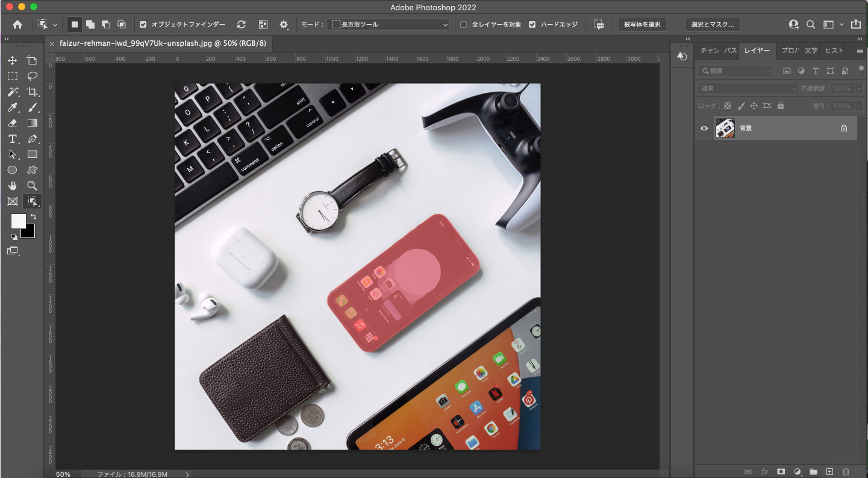Image resolution: width=868 pixels, height=478 pixels.
Task: Switch to the パス tab
Action: pyautogui.click(x=730, y=51)
